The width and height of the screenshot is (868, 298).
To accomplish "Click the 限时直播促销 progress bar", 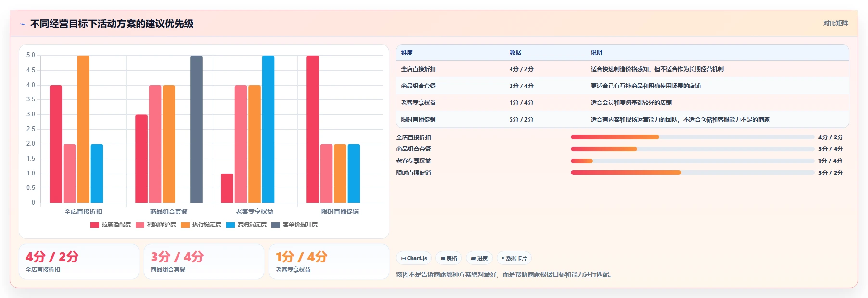I will [692, 173].
